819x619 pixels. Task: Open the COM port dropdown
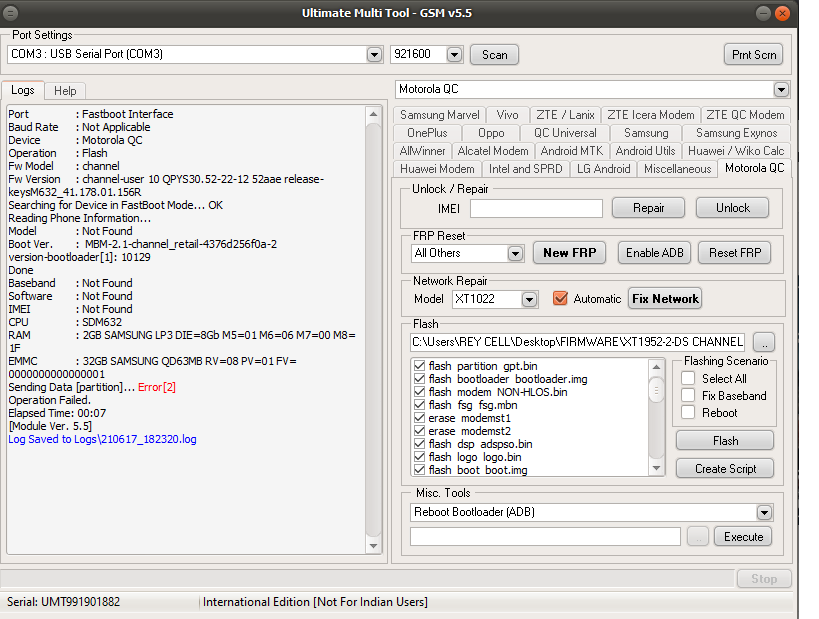(374, 54)
